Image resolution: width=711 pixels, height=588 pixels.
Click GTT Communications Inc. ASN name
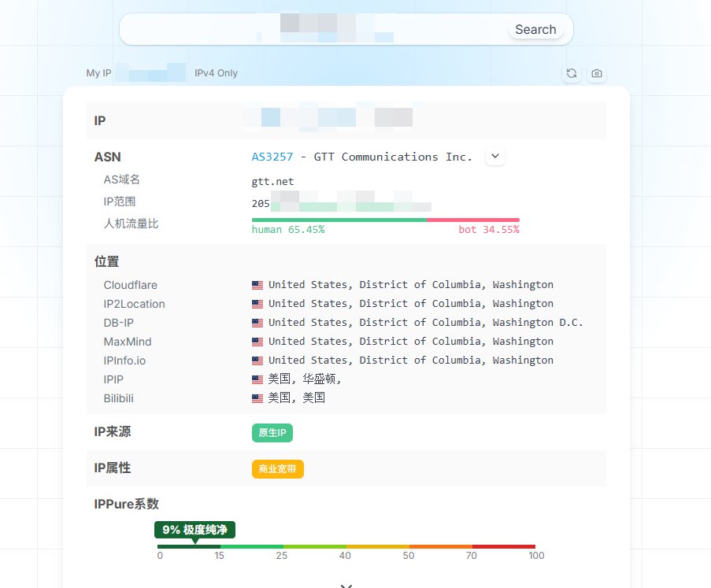[x=393, y=157]
